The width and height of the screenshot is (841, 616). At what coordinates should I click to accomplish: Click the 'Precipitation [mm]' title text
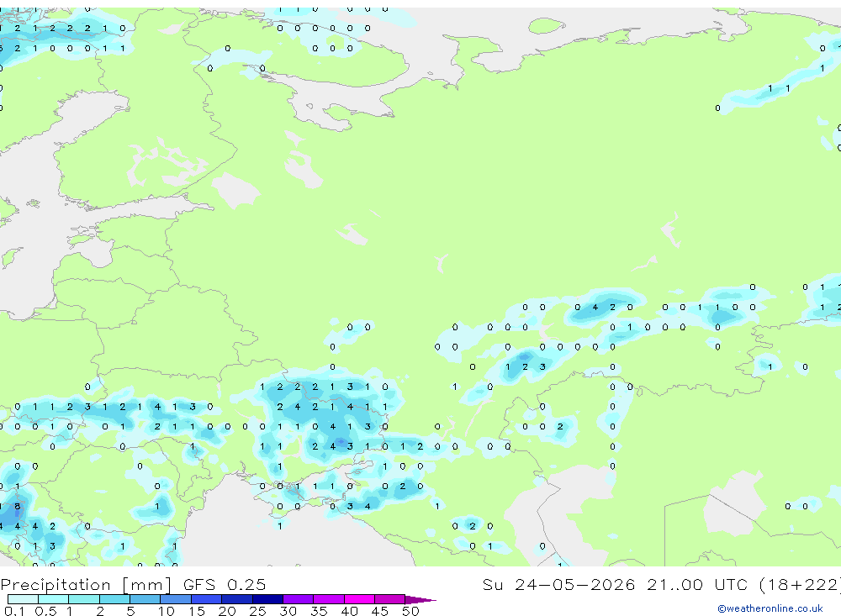click(x=87, y=585)
